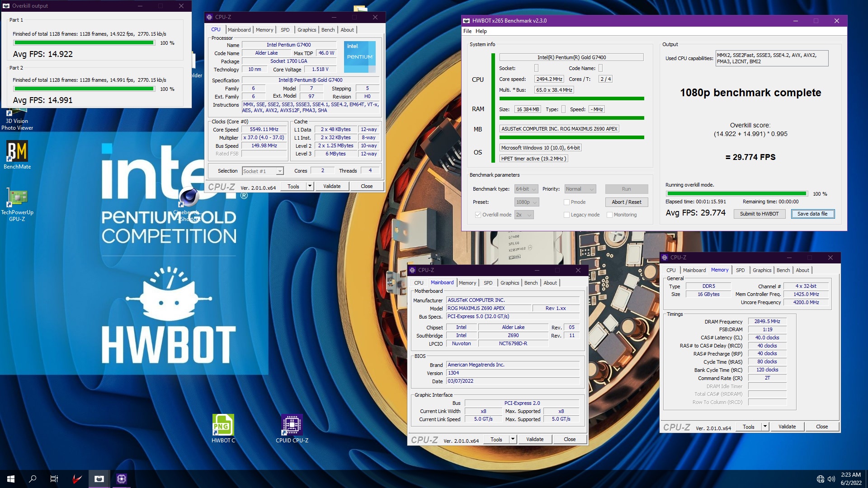Click the Core Voltage 1.518 V value

pyautogui.click(x=320, y=69)
